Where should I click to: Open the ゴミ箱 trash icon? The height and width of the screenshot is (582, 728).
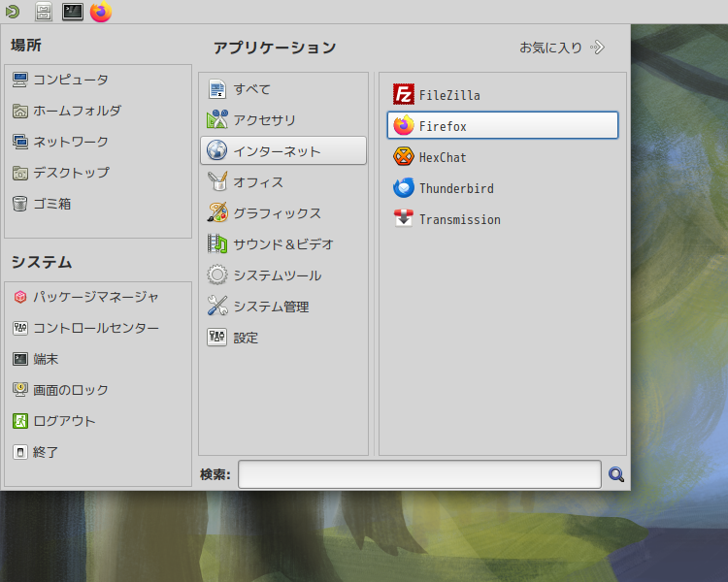[20, 204]
